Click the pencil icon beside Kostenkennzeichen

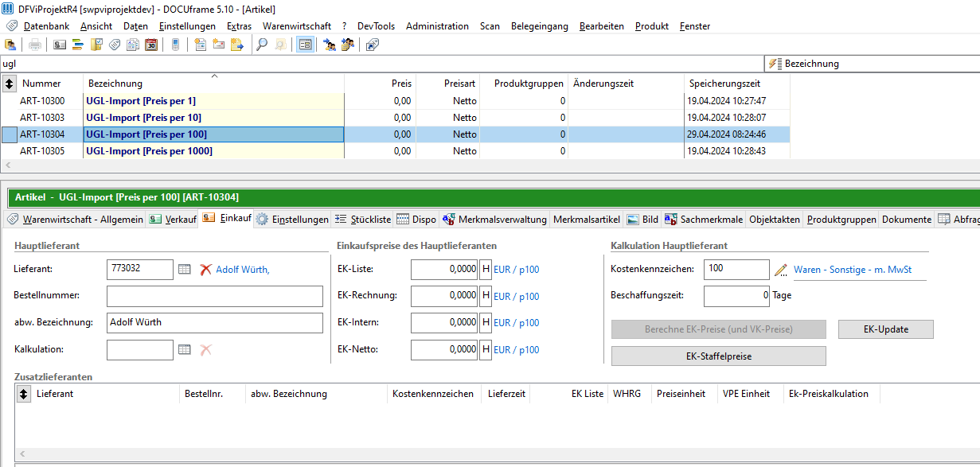(781, 270)
